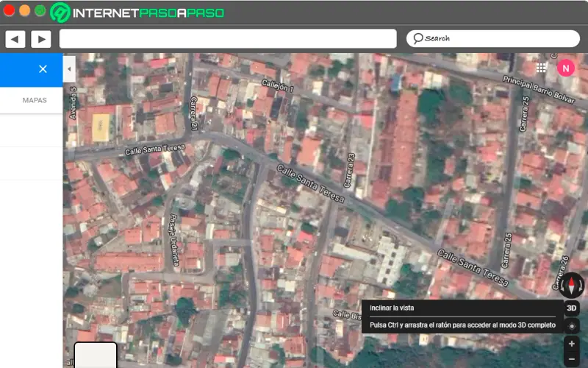Zoom in with the plus button
The image size is (588, 368).
coord(572,344)
